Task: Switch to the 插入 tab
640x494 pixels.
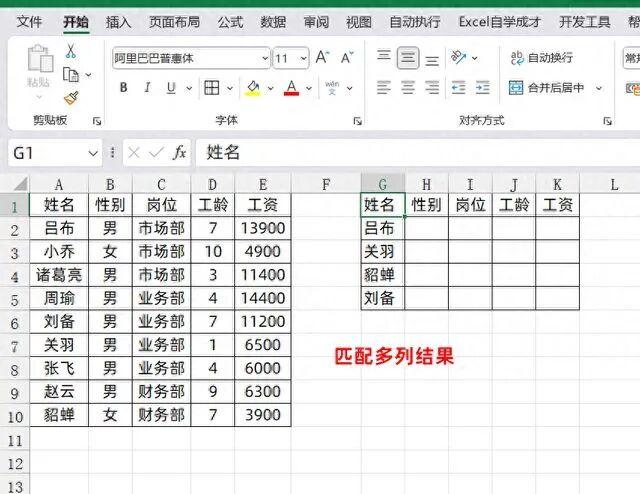Action: point(118,22)
